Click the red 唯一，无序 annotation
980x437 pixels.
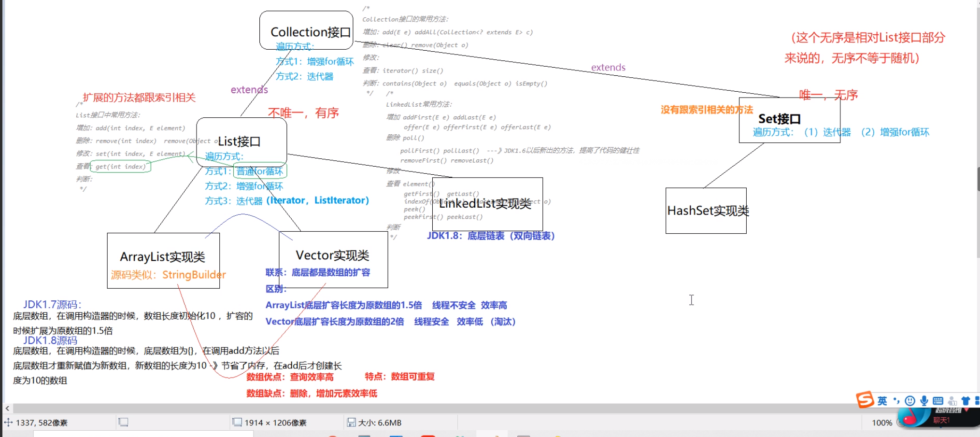click(x=828, y=95)
